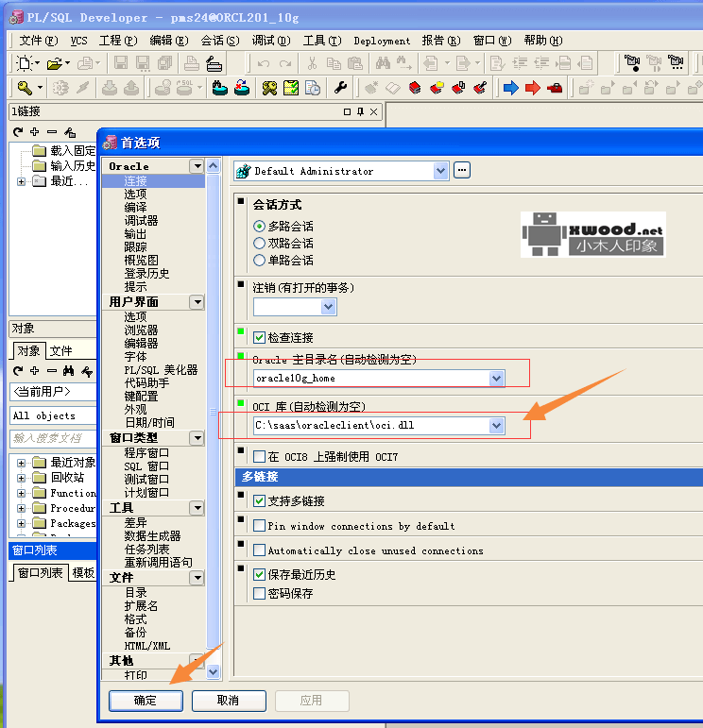Click the Paste clipboard icon

[x=355, y=63]
